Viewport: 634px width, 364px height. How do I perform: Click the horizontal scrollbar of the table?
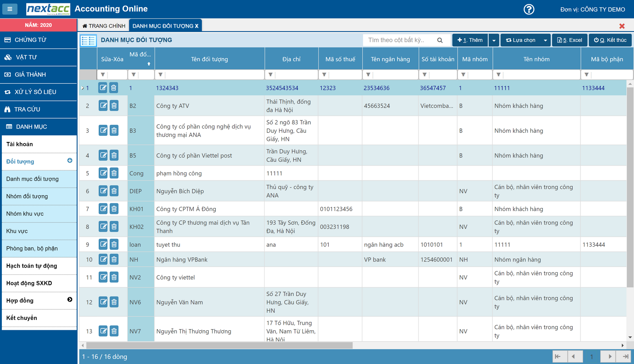pyautogui.click(x=219, y=345)
